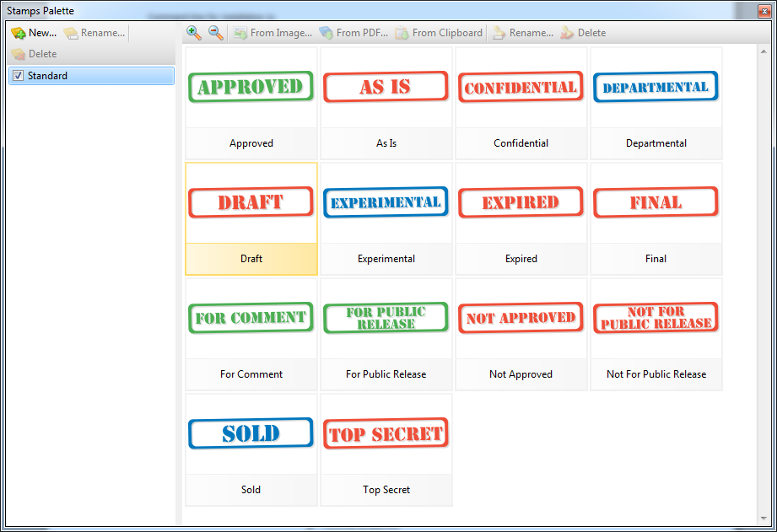Click the 'Experimental' caption text
The height and width of the screenshot is (532, 777).
386,259
